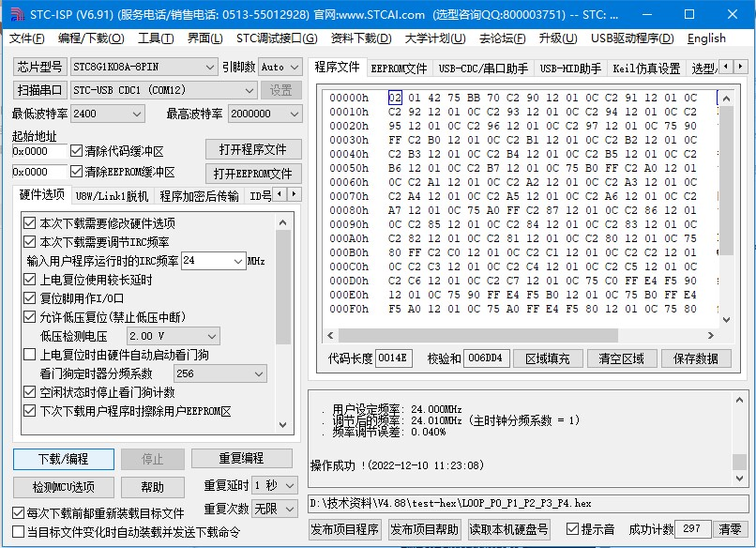Maximize the STC-ISP window
Viewport: 756px width, 548px height.
point(689,14)
